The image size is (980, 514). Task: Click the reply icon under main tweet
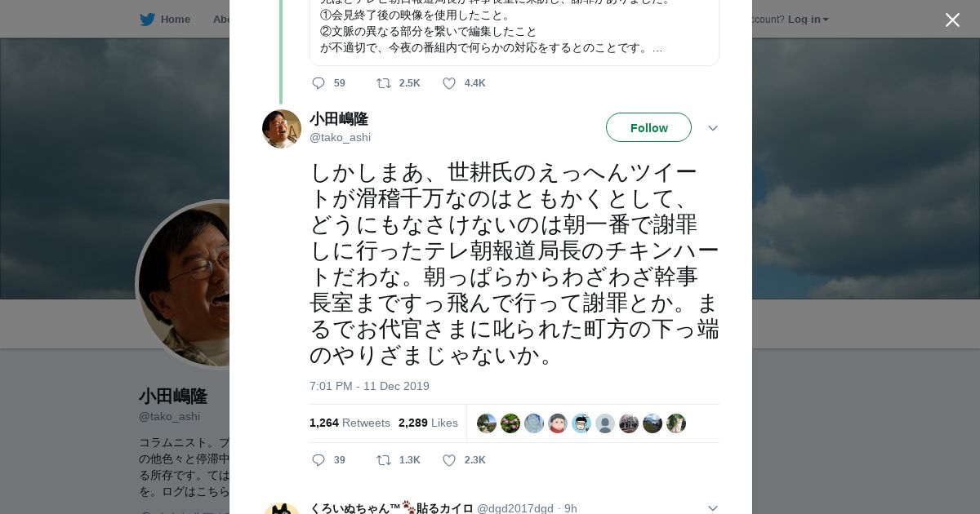pos(318,460)
